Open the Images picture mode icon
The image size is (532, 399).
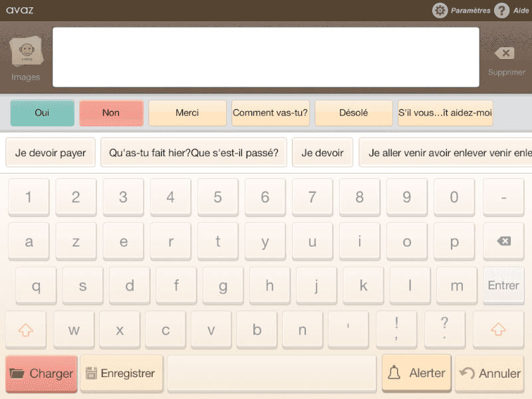coord(26,53)
